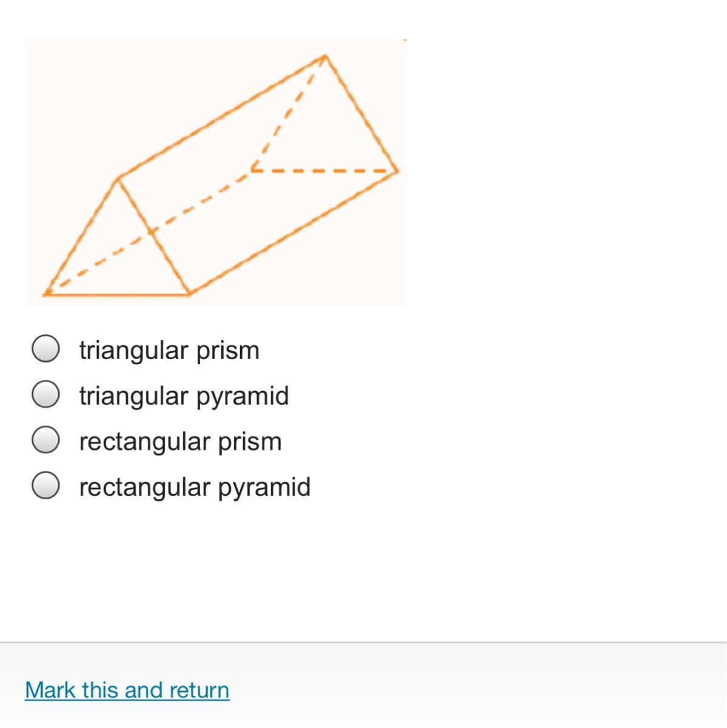
Task: Click the gray divider line above footer
Action: (x=363, y=642)
